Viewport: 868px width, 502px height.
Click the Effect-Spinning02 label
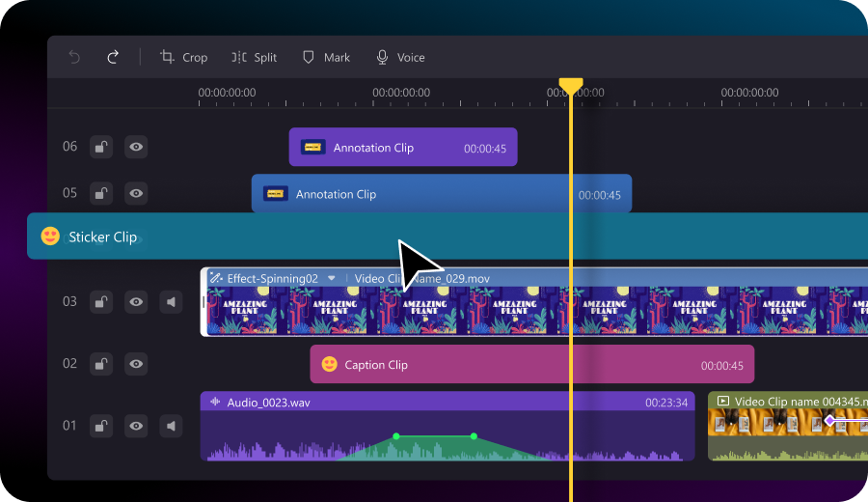(x=272, y=279)
